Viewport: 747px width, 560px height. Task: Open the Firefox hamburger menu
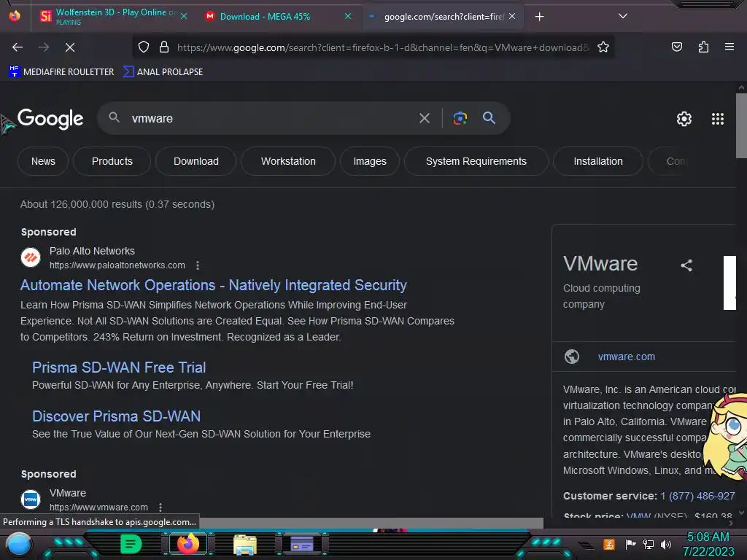click(x=729, y=47)
